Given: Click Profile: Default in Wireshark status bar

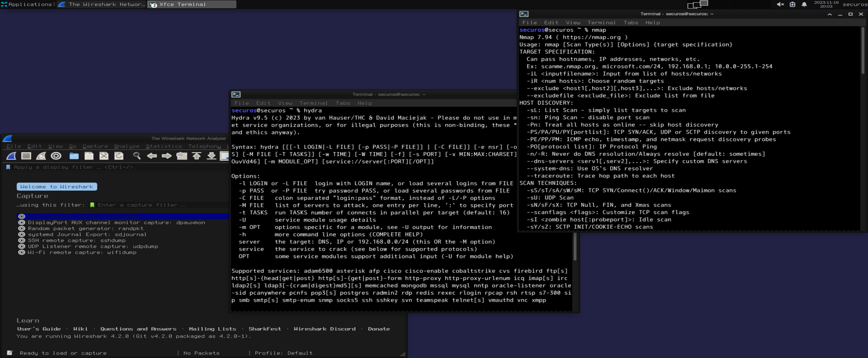Looking at the screenshot, I should pos(283,353).
